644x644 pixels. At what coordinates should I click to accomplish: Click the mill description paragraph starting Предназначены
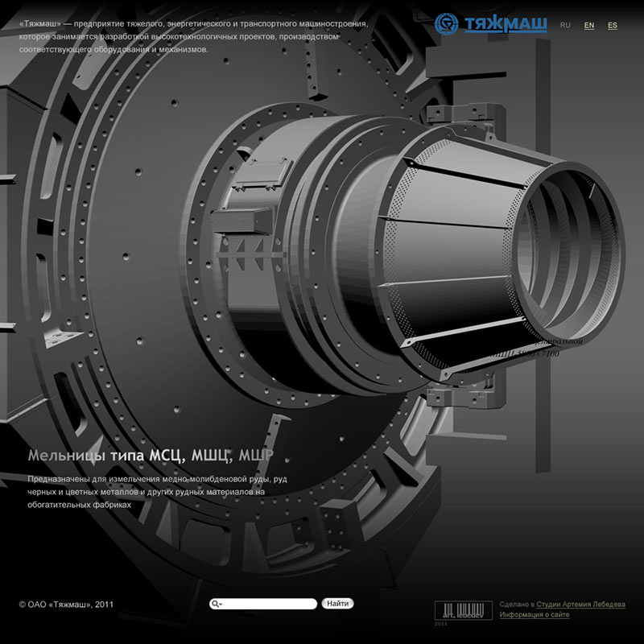(157, 491)
